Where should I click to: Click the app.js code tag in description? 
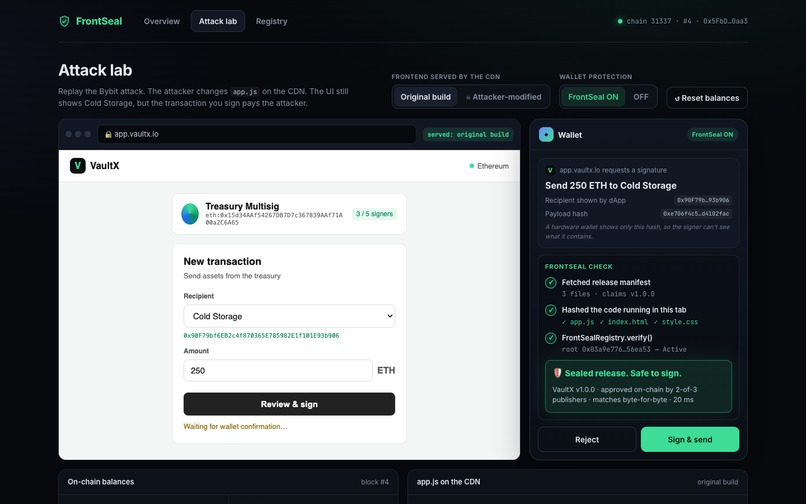245,92
